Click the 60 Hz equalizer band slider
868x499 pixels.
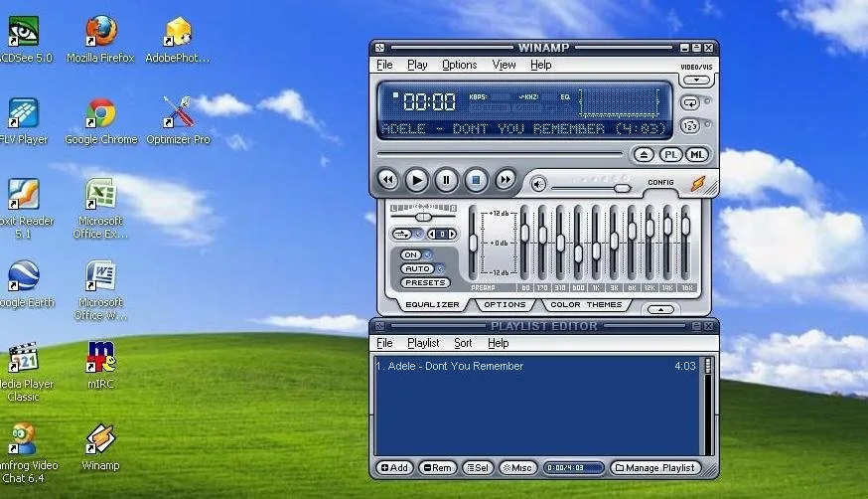tap(524, 234)
